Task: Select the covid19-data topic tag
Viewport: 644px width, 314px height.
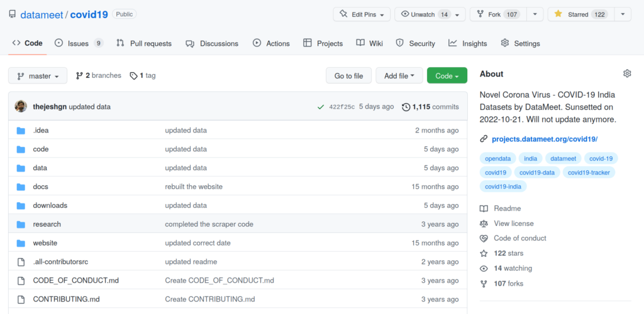Action: pyautogui.click(x=537, y=173)
